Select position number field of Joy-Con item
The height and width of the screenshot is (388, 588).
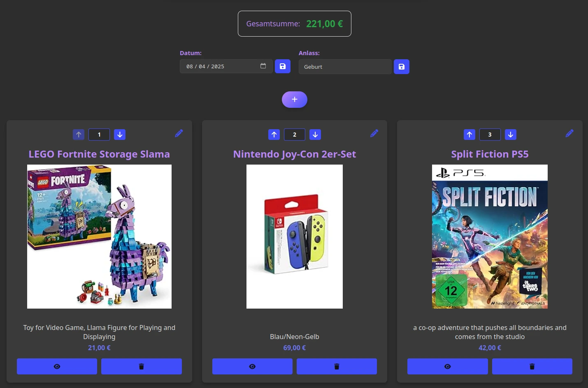pyautogui.click(x=295, y=135)
